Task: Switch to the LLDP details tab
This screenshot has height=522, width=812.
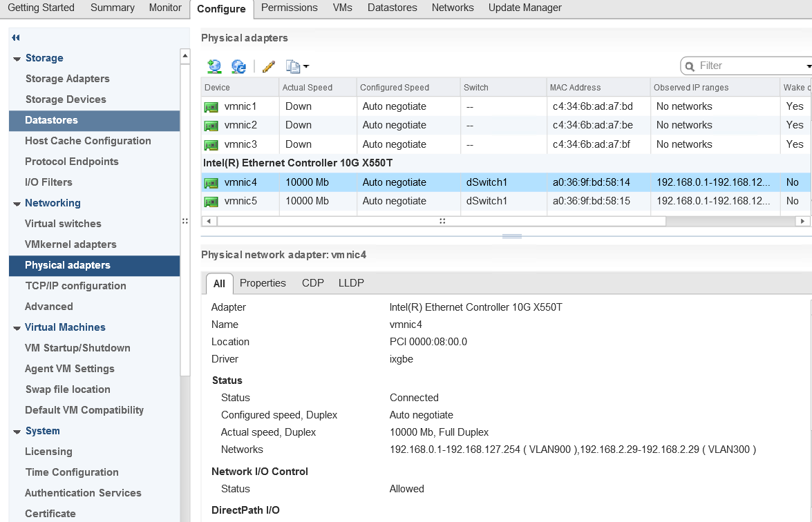Action: tap(351, 283)
